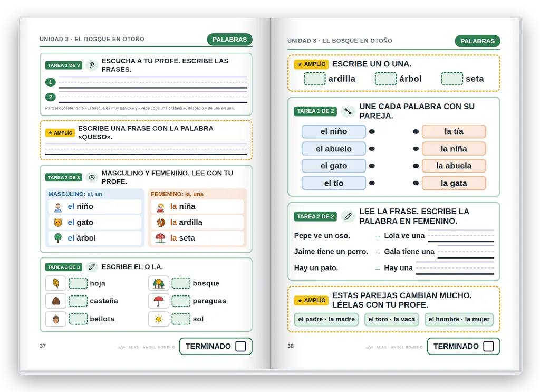Click the writing line after Lola ve una
The image size is (540, 392).
[x=461, y=236]
